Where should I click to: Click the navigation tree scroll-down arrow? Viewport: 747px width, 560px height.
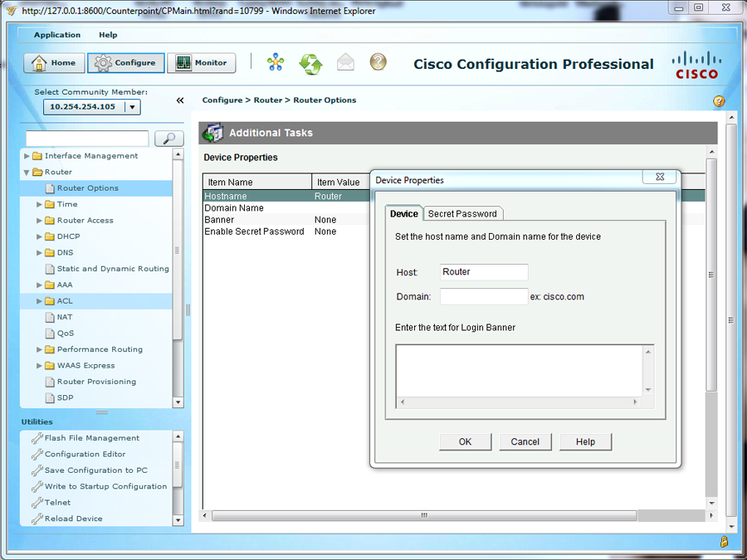[178, 402]
